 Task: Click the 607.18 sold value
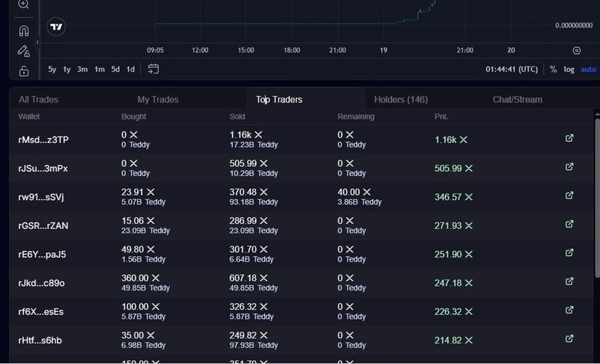(248, 278)
